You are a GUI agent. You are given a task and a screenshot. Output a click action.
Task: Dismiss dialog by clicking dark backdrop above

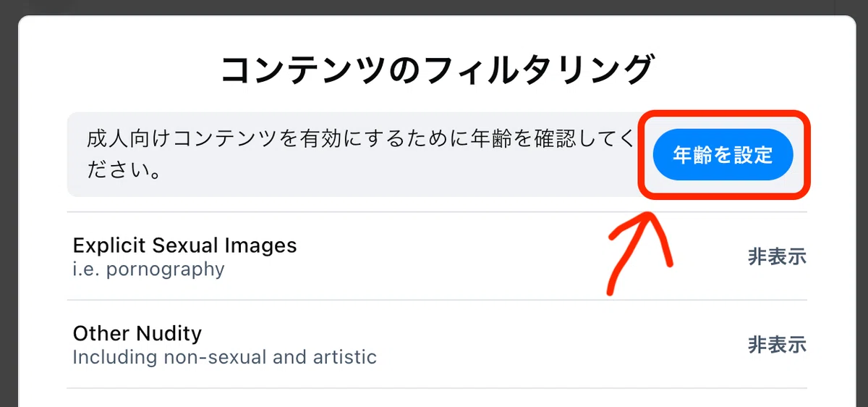[x=434, y=7]
